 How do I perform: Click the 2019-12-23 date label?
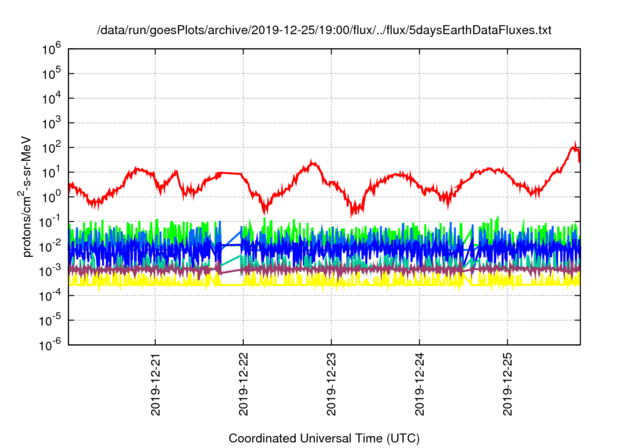(331, 384)
